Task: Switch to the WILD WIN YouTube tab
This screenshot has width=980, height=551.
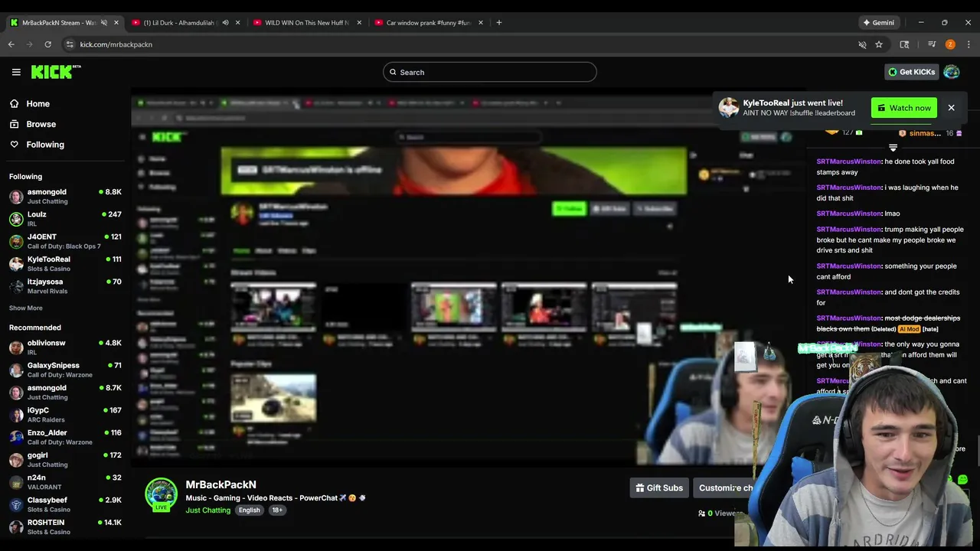Action: [306, 23]
